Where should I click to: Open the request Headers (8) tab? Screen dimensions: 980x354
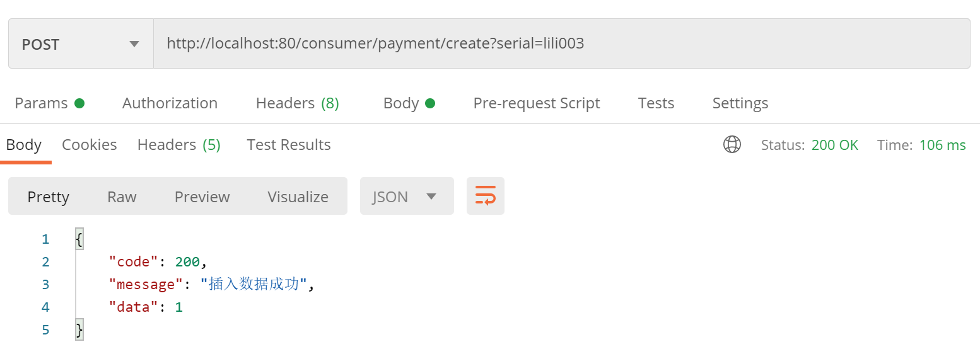pos(298,103)
